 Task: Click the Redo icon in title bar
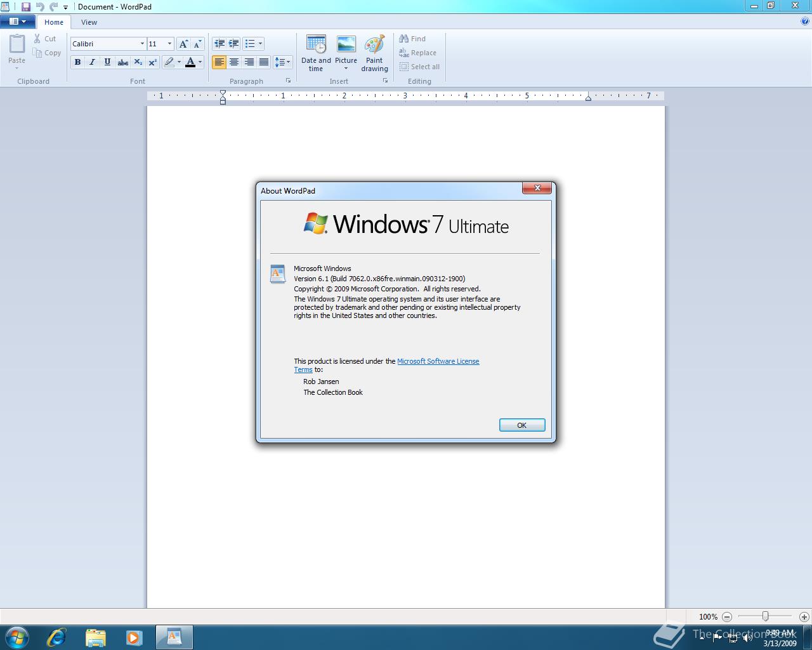(53, 6)
